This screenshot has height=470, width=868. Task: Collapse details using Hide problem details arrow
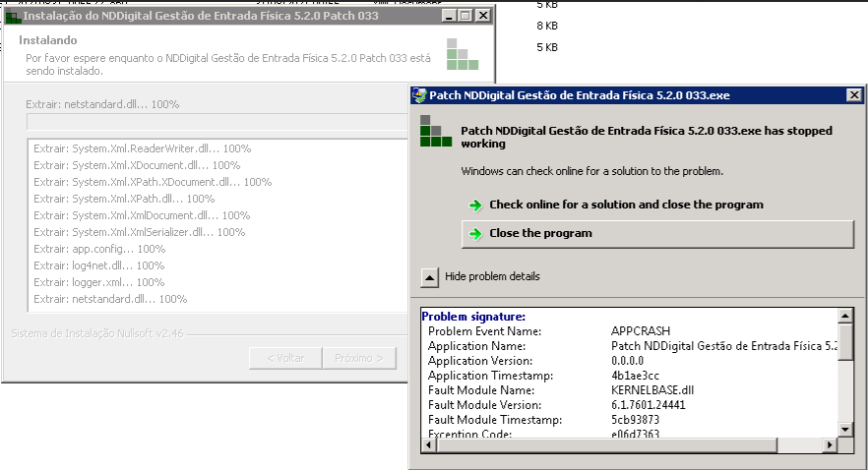point(430,277)
